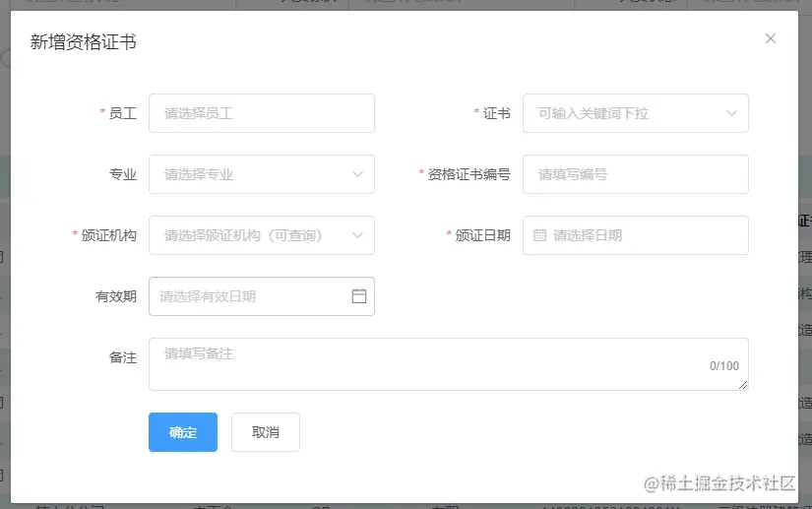Open the 请选择专业 dropdown

(262, 174)
